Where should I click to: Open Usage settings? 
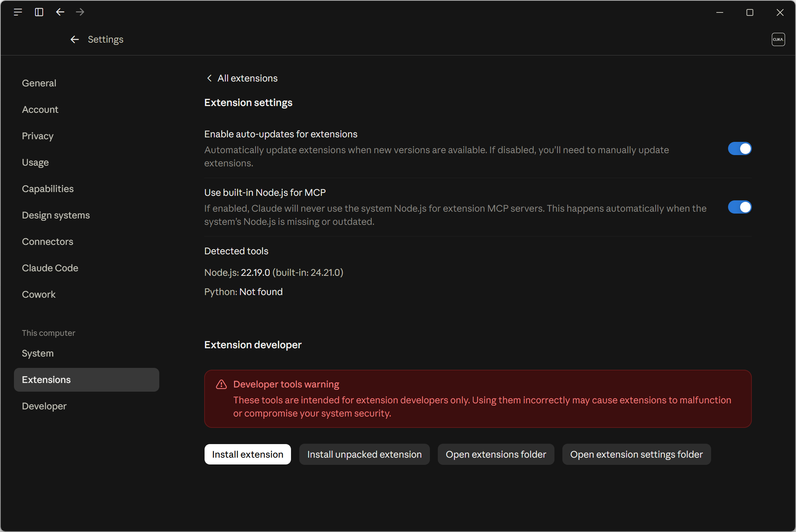(x=86, y=162)
